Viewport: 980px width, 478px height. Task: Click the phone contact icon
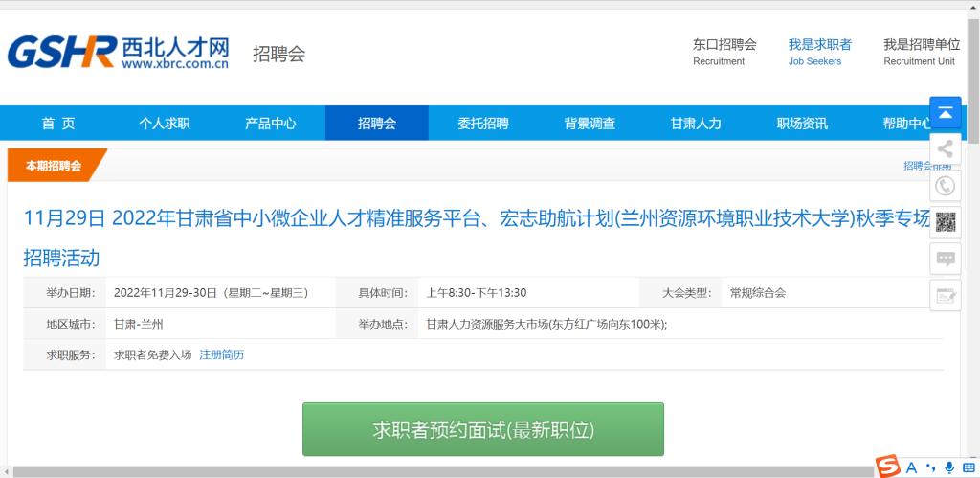tap(945, 186)
